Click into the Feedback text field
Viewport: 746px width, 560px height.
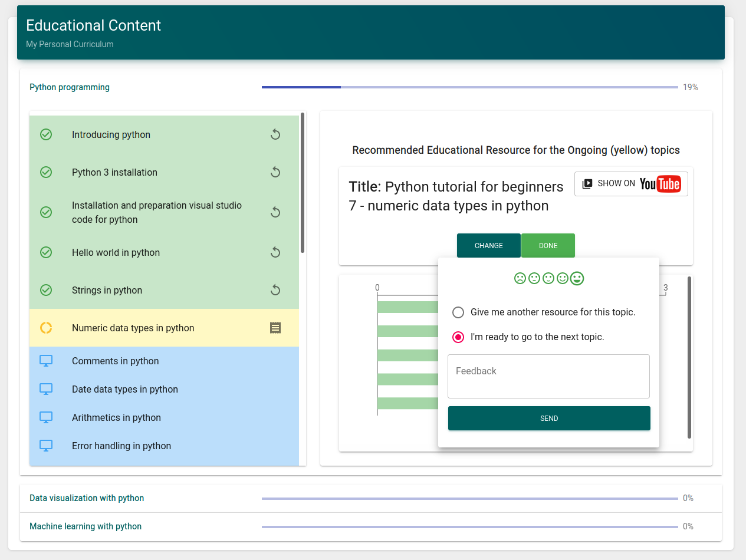(x=549, y=376)
